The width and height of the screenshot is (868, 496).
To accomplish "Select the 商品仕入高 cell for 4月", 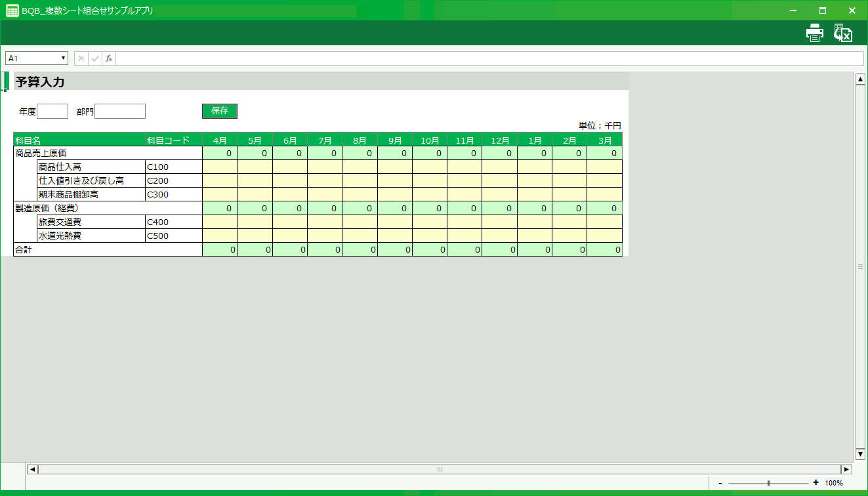I will click(220, 167).
